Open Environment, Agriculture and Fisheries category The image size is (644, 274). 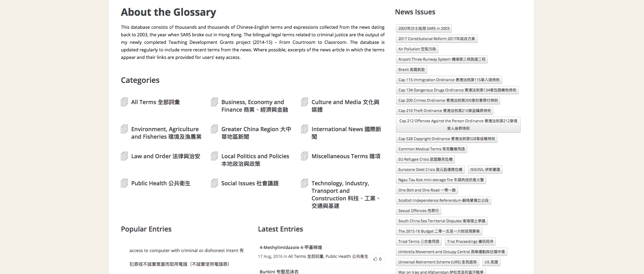pos(166,133)
